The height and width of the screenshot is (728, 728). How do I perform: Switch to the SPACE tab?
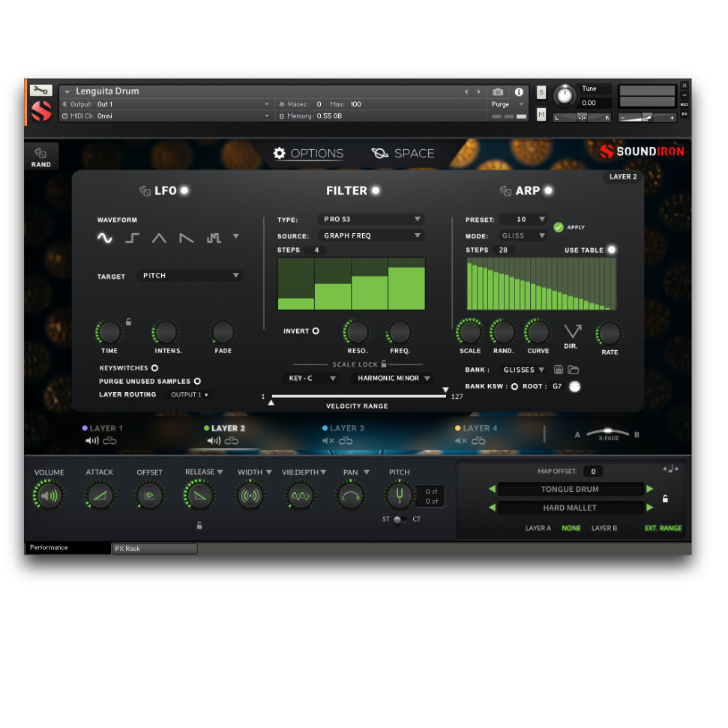pyautogui.click(x=403, y=153)
